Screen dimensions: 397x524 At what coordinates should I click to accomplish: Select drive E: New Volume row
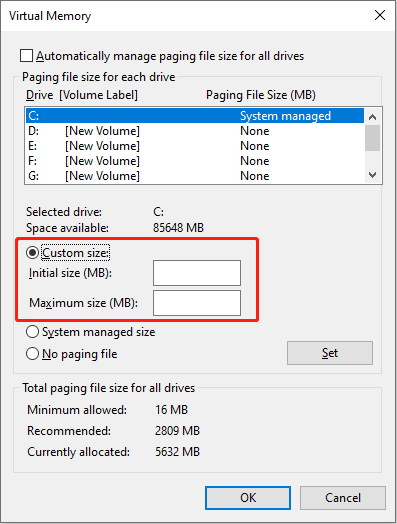coord(195,146)
